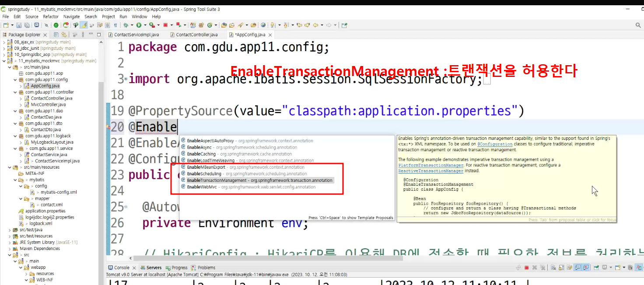The height and width of the screenshot is (285, 644).
Task: Close the *AppConfig.java editor tab
Action: coord(270,35)
